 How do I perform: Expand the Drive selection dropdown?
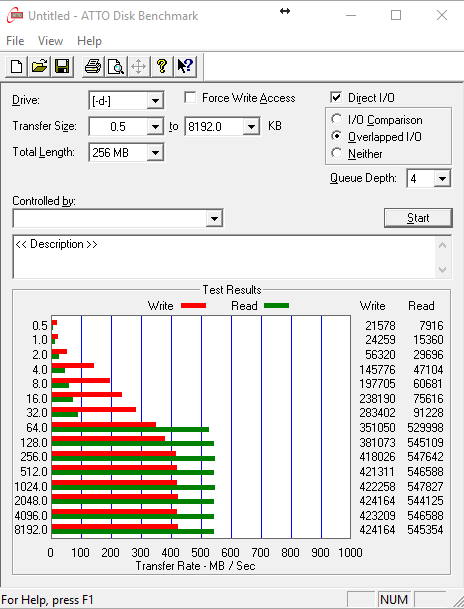(155, 101)
